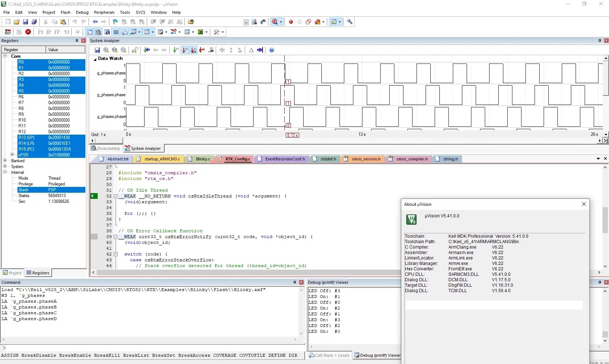This screenshot has width=609, height=364.
Task: Select the R13 (SP) register row
Action: [x=51, y=138]
